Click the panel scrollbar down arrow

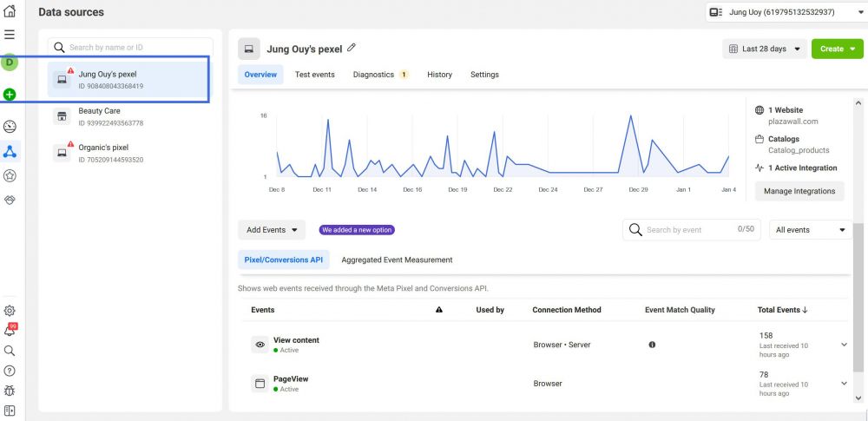click(858, 398)
